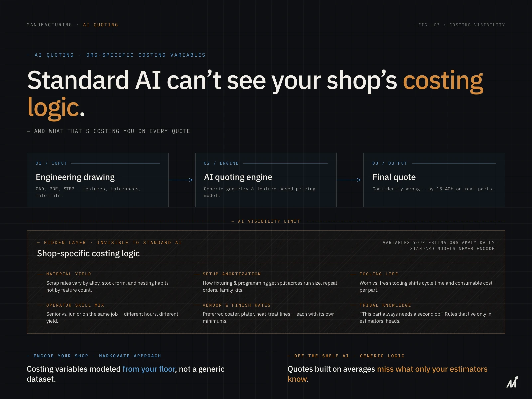Click the blue phrase "from your floor"

(x=149, y=369)
